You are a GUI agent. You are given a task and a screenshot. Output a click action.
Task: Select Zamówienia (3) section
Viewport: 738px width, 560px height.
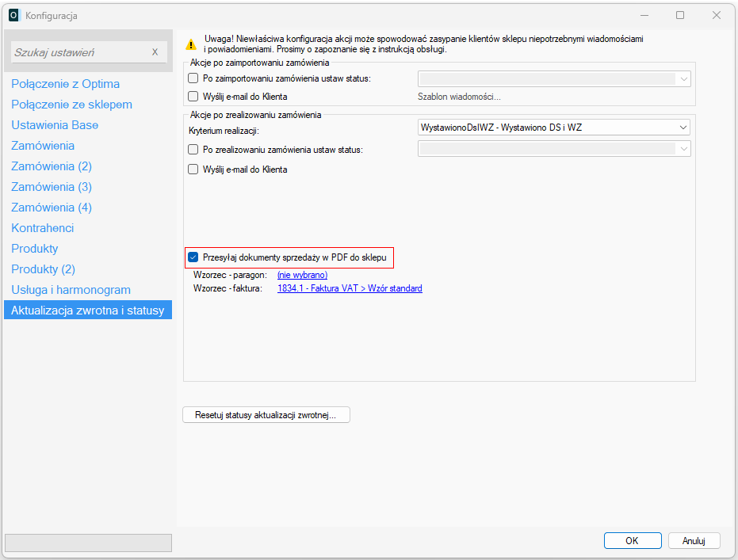click(x=52, y=187)
